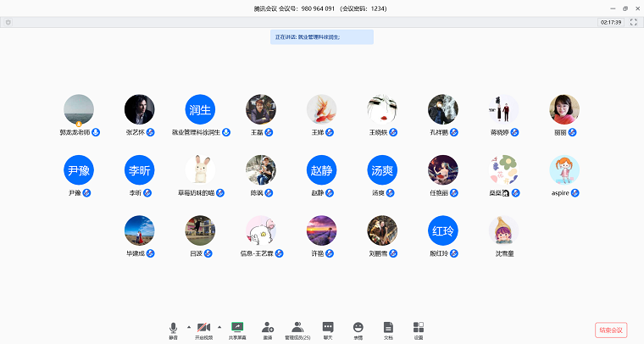Click the meeting info icon at top left
644x344 pixels.
[x=8, y=22]
